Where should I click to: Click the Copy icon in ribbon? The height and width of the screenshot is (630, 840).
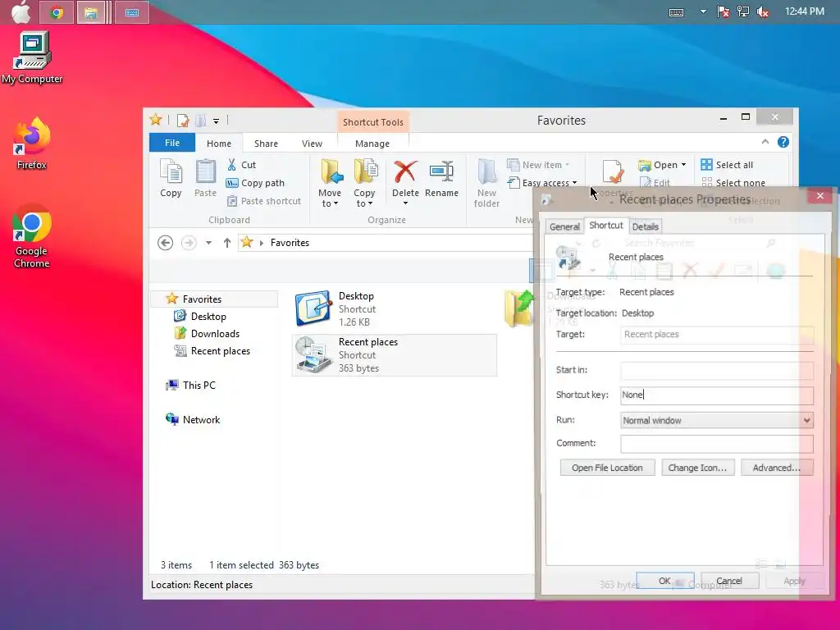(171, 179)
